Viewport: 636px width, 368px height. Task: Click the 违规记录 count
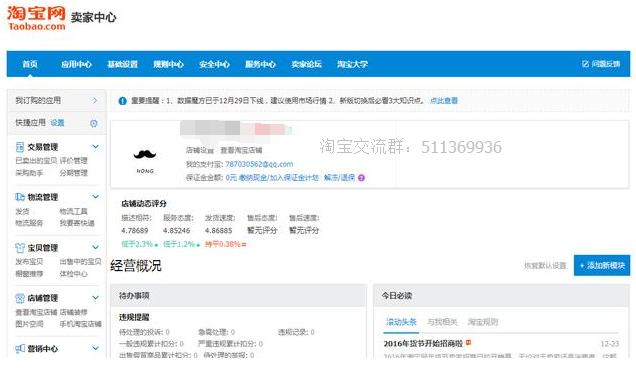tap(296, 332)
